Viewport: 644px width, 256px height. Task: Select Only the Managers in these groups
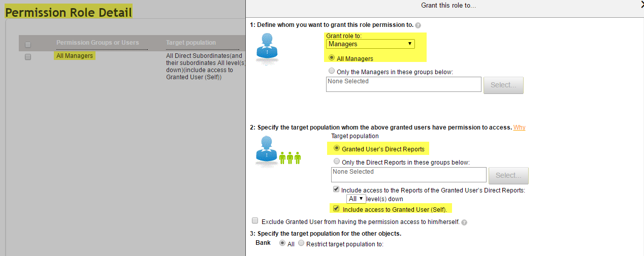pos(332,72)
